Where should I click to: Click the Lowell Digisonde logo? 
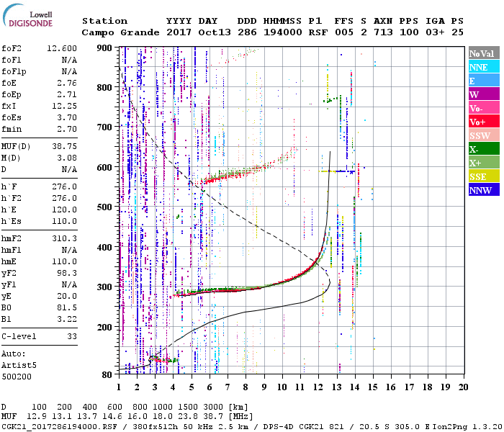(x=26, y=19)
